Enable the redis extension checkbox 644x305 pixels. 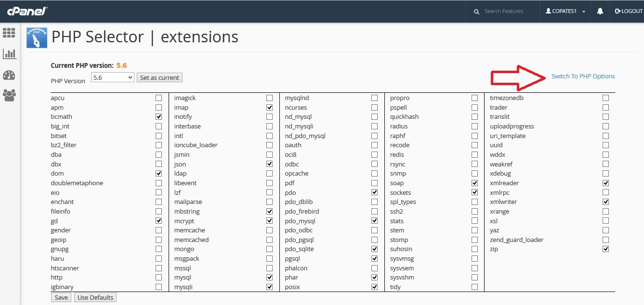[475, 154]
